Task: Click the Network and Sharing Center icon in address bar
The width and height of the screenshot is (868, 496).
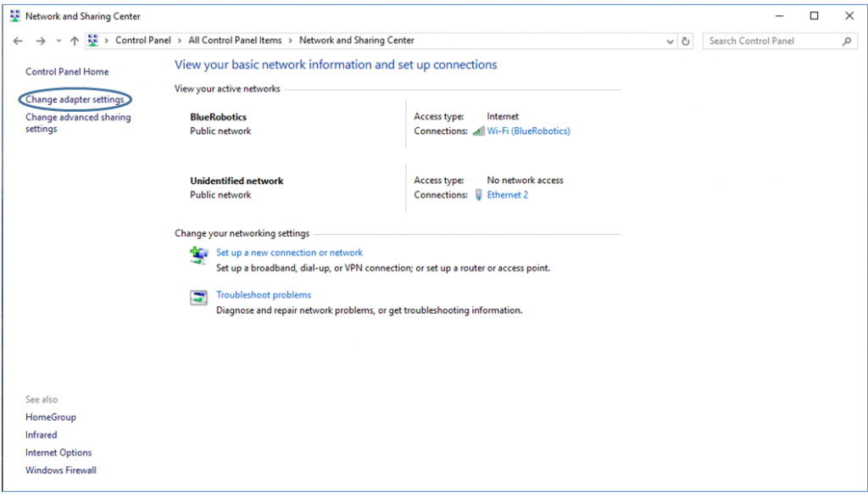Action: coord(93,40)
